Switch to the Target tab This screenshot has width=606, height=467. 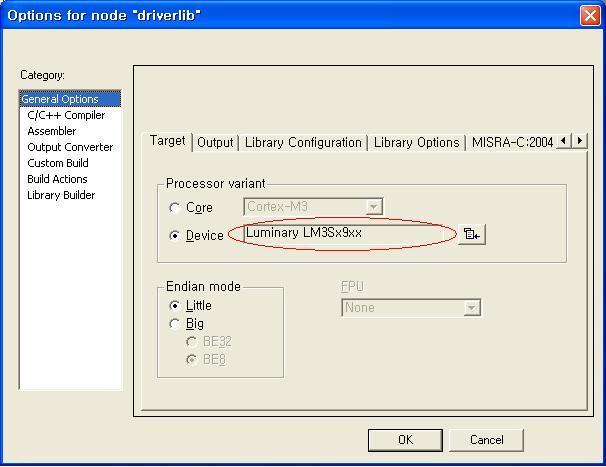tap(167, 141)
